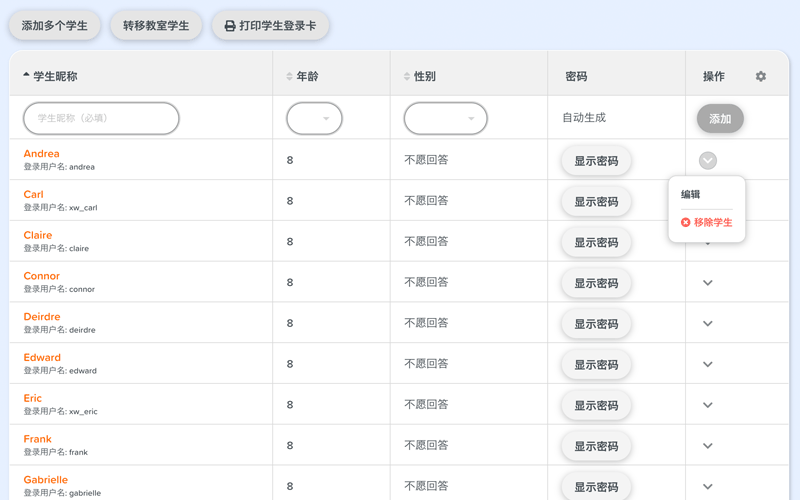Show password for Eric
This screenshot has height=500, width=800.
pos(596,406)
